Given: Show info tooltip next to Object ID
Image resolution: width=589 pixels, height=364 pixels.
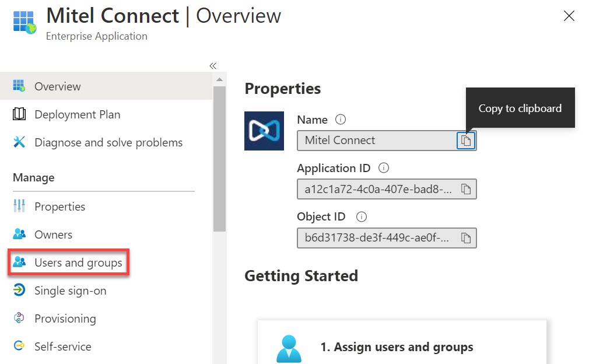Looking at the screenshot, I should [362, 217].
